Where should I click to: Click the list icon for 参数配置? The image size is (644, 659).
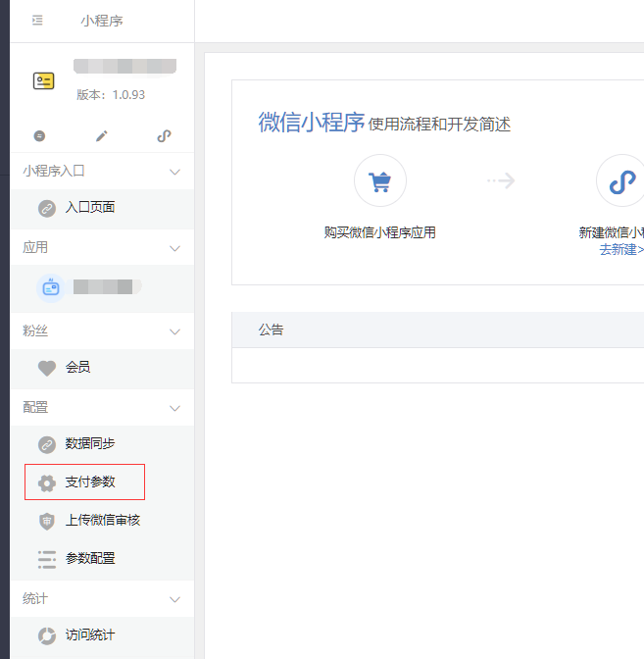point(46,559)
